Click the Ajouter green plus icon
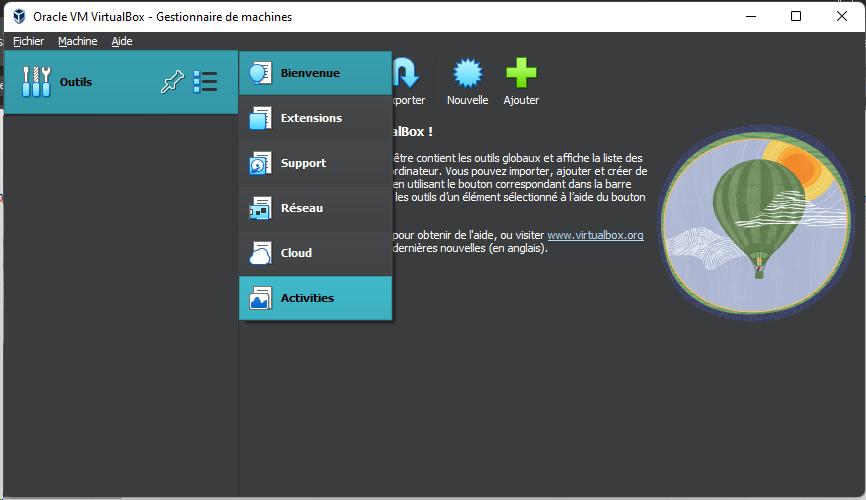This screenshot has height=500, width=866. click(521, 73)
